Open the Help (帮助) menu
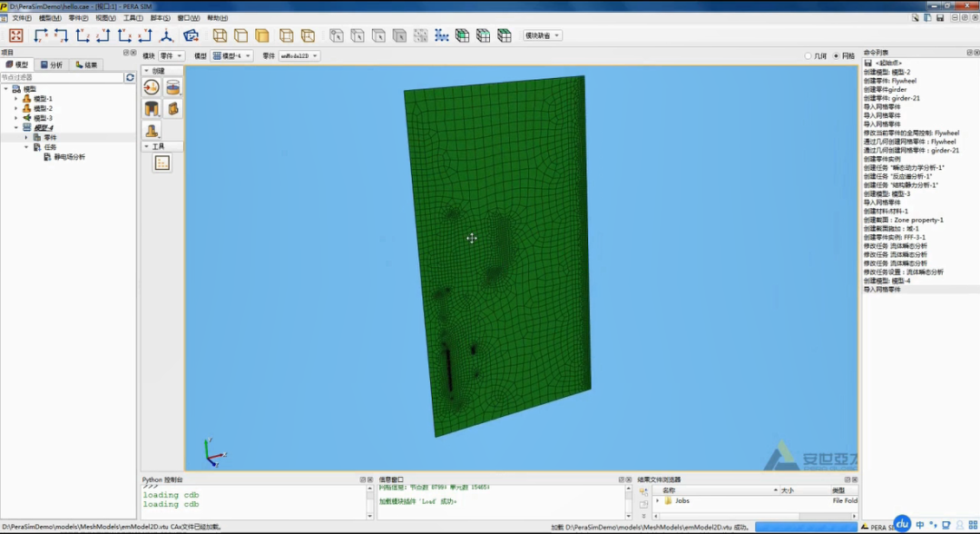The height and width of the screenshot is (534, 980). [x=218, y=18]
